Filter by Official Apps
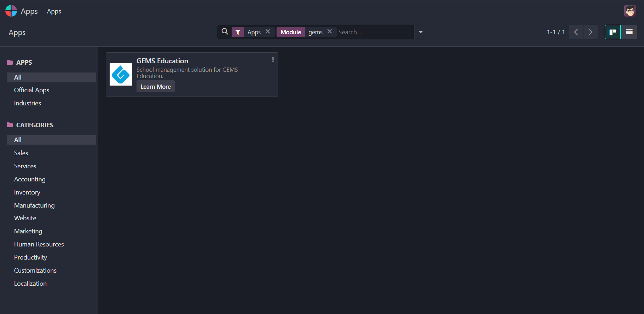This screenshot has height=314, width=644. (x=31, y=90)
